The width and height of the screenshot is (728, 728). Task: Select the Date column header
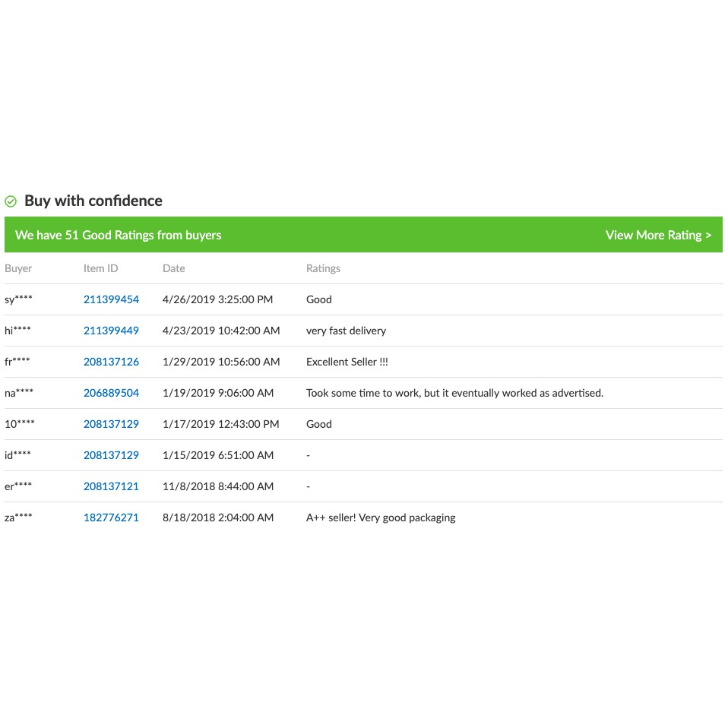click(174, 268)
